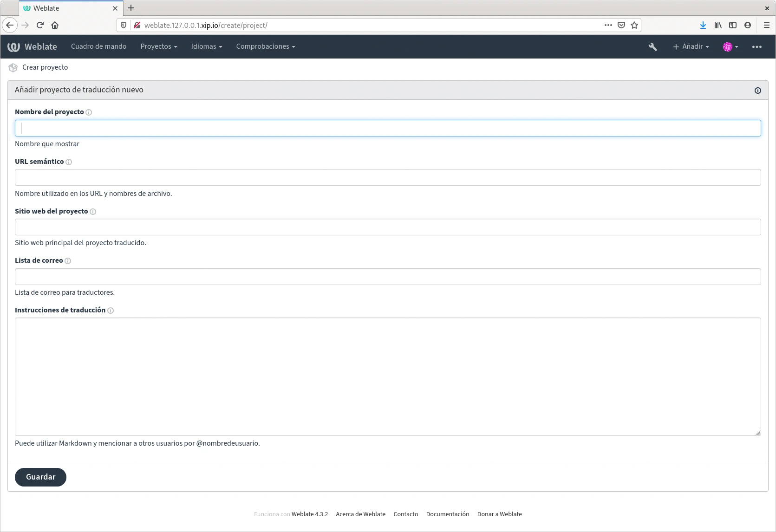Focus the Instrucciones de traducción text area
The width and height of the screenshot is (776, 532).
(388, 376)
